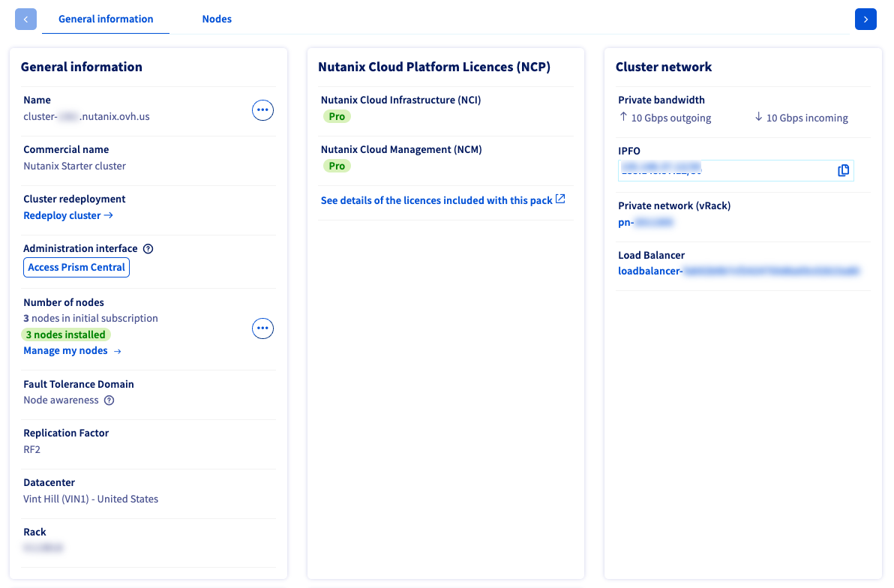Switch to the Nodes tab

coord(217,19)
